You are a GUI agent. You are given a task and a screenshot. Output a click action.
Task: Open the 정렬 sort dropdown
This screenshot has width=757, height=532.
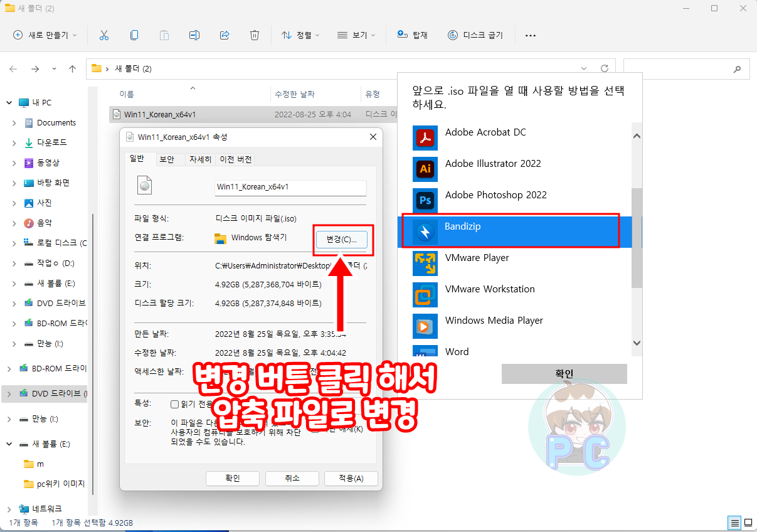pos(300,35)
